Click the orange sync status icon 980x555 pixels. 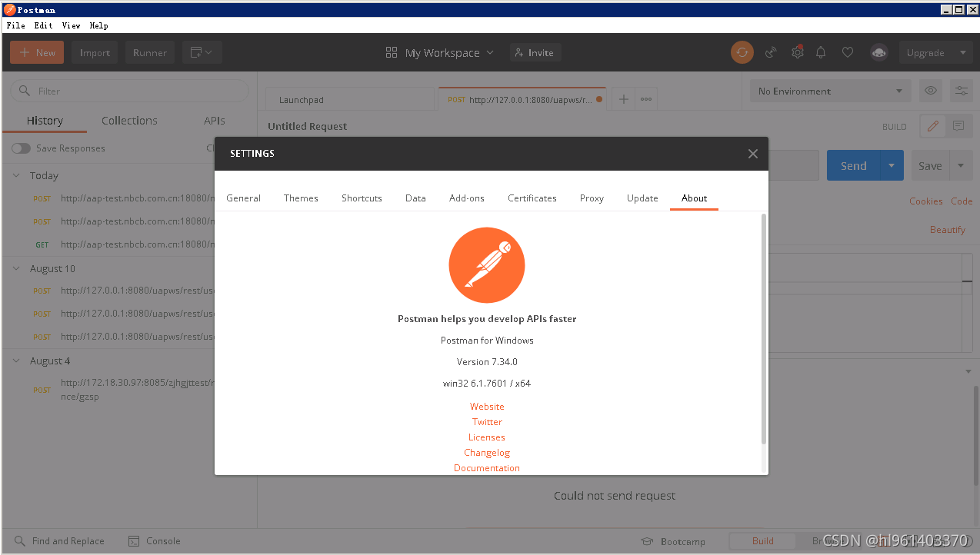tap(742, 52)
